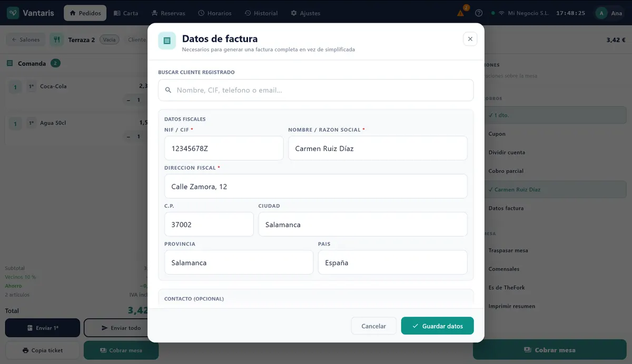Save with Guardar datos button
The height and width of the screenshot is (364, 632).
pos(437,326)
